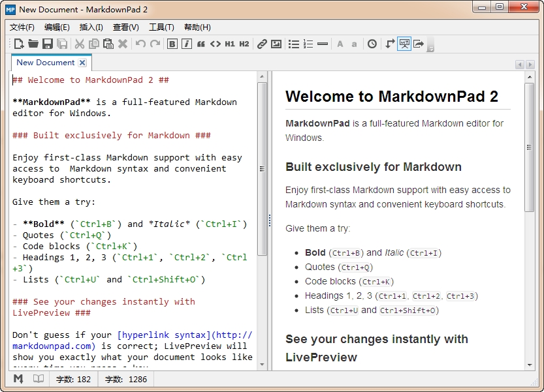The width and height of the screenshot is (544, 392).
Task: Export document using the arrow-page icon
Action: 419,44
